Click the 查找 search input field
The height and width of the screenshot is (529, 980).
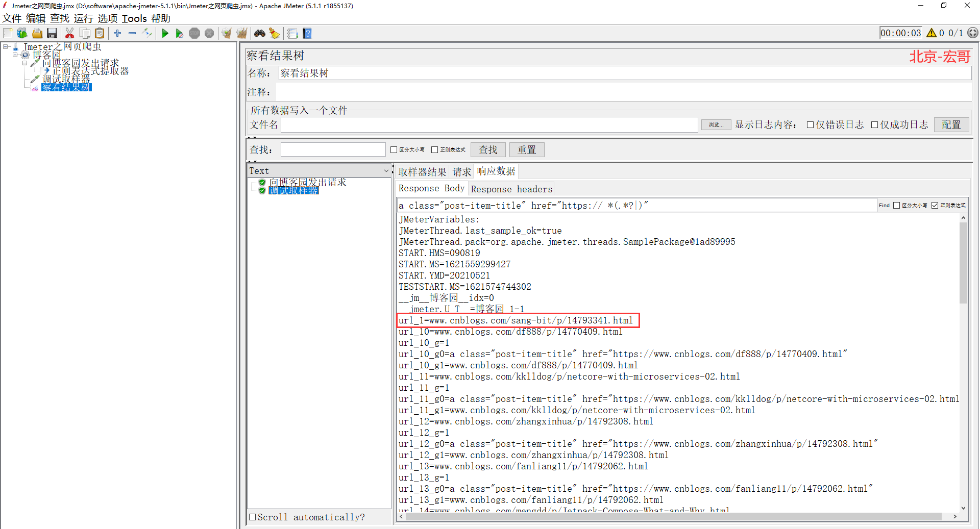click(x=333, y=149)
